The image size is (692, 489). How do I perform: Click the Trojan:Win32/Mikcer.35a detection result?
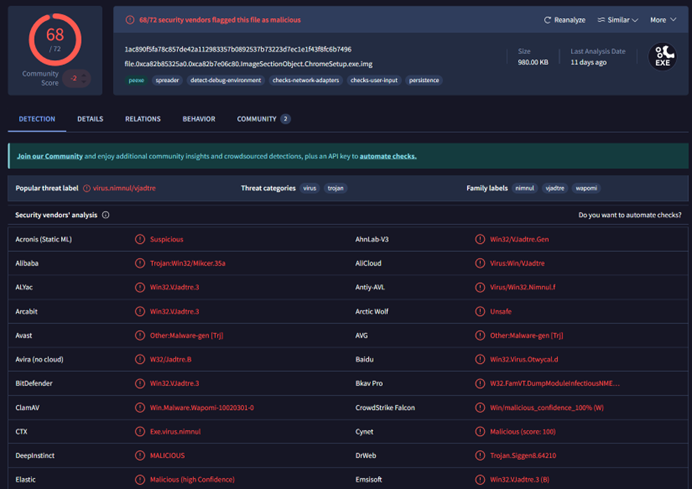point(188,263)
